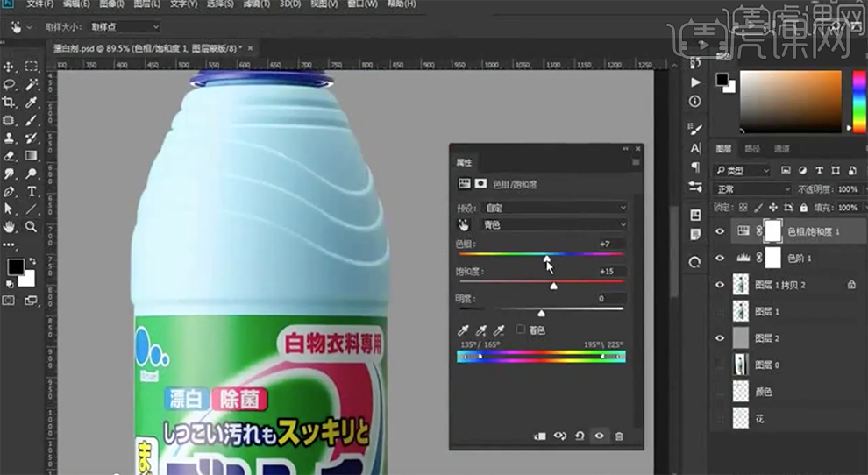Show the hidden 图层 0 layer
This screenshot has height=475, width=868.
720,364
